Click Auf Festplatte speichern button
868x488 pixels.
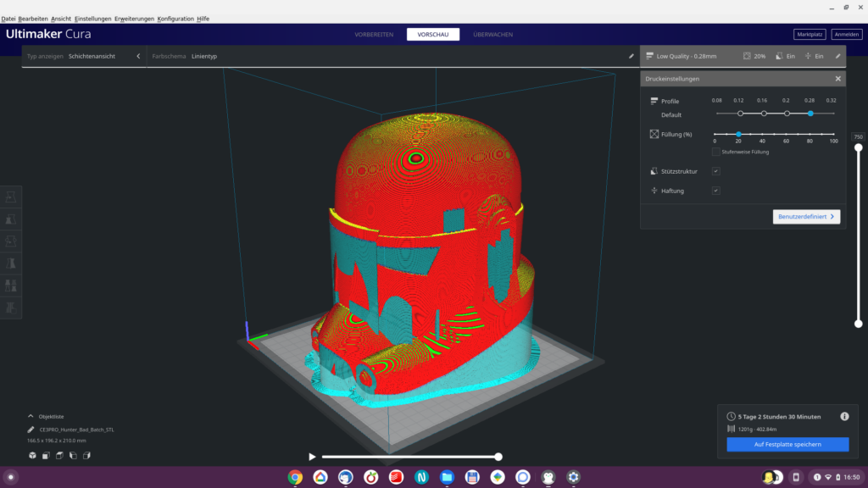787,444
